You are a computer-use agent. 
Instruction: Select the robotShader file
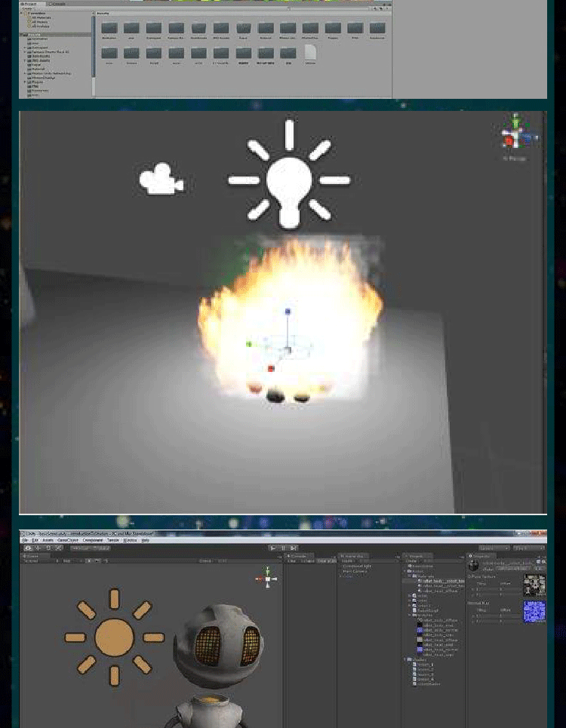[427, 684]
